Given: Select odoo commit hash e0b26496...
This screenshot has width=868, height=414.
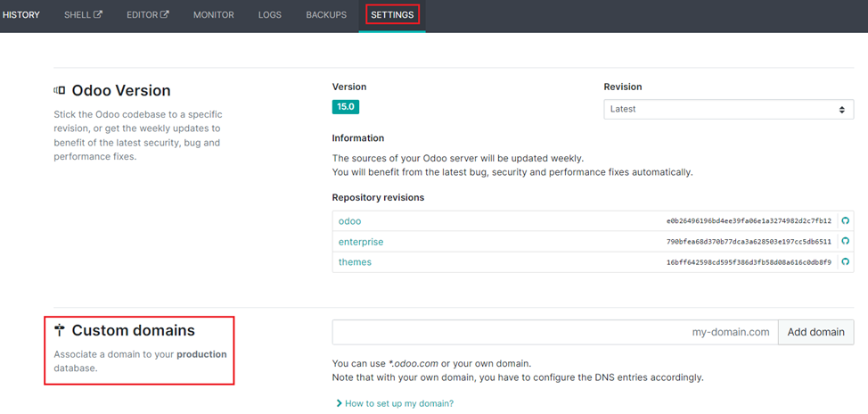Looking at the screenshot, I should click(x=749, y=221).
